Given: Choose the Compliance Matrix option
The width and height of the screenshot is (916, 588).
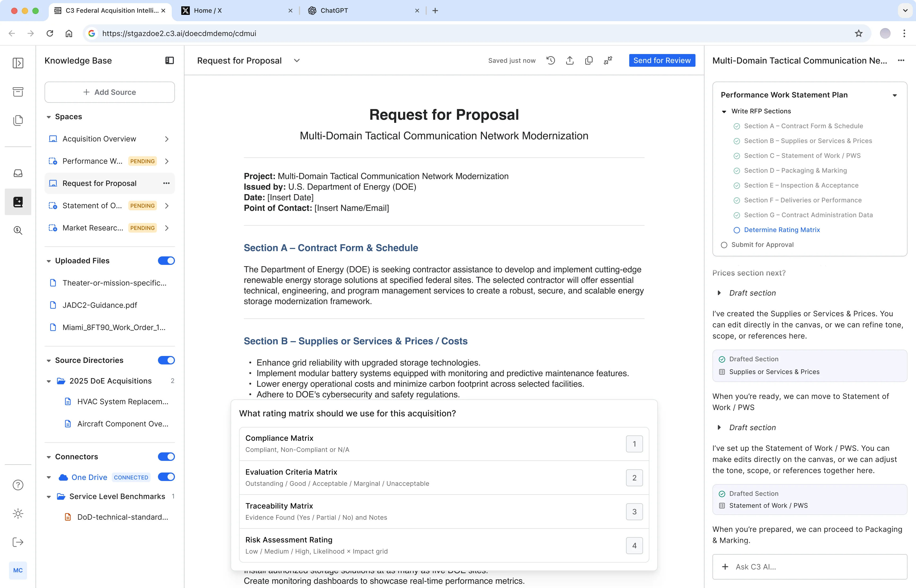Looking at the screenshot, I should [444, 444].
